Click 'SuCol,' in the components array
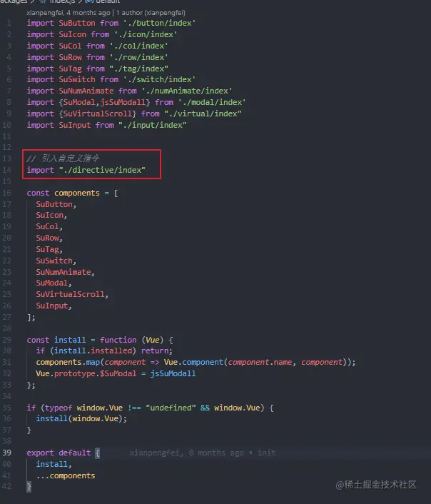 coord(49,226)
